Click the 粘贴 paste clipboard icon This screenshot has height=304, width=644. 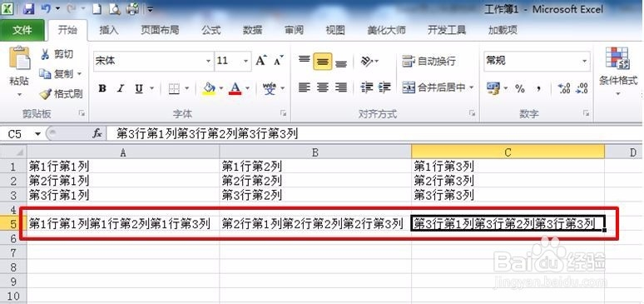19,59
